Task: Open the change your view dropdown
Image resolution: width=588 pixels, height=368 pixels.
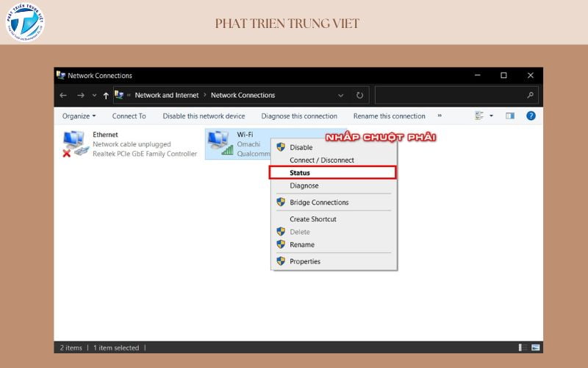Action: [x=491, y=116]
